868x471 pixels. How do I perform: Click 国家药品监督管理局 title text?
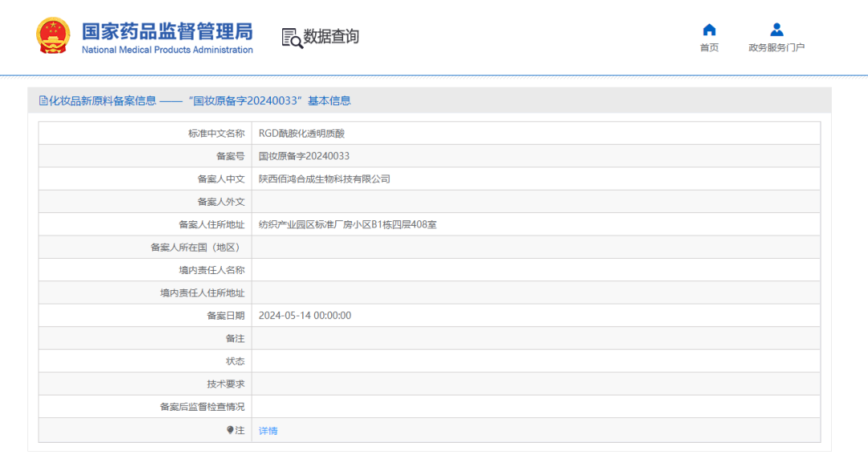point(167,31)
